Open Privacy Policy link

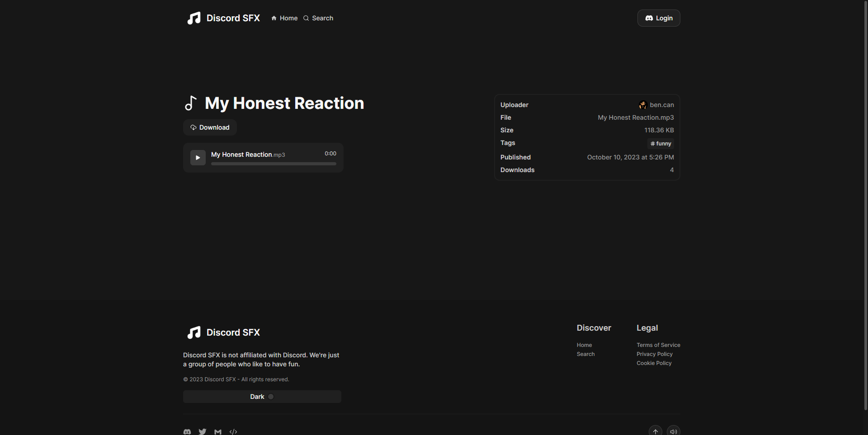click(x=655, y=354)
